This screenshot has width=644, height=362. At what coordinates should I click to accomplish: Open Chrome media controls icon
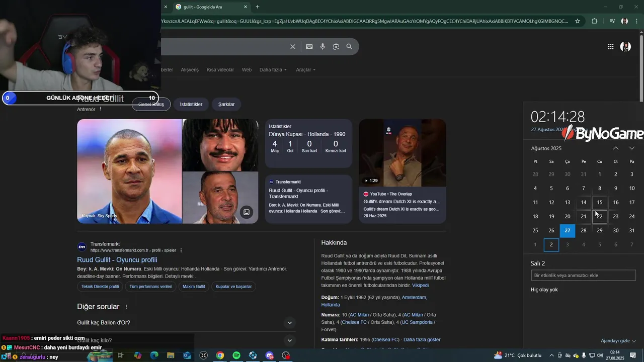point(612,21)
